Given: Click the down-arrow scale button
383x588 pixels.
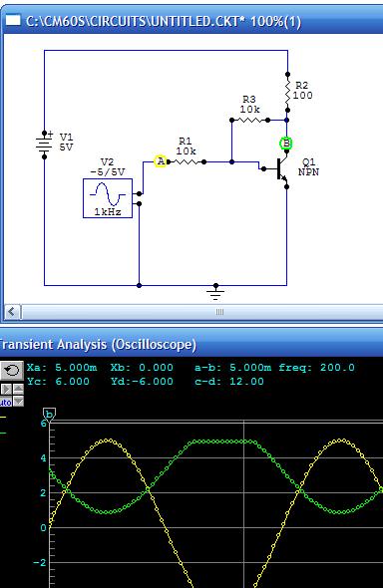Looking at the screenshot, I should point(18,403).
